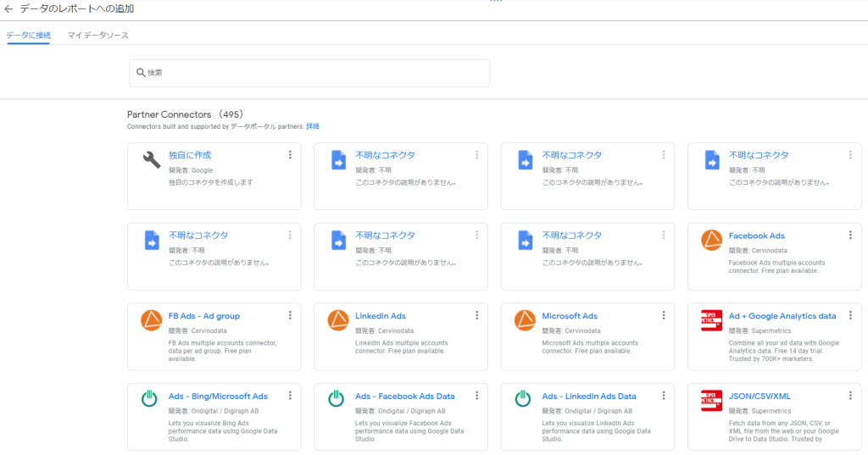Expand options on FB Ads - Ad group card
This screenshot has height=455, width=868.
(290, 315)
